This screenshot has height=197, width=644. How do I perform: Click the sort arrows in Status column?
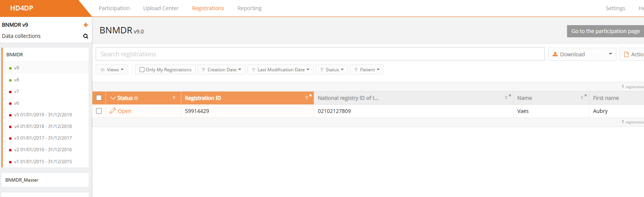tap(174, 98)
